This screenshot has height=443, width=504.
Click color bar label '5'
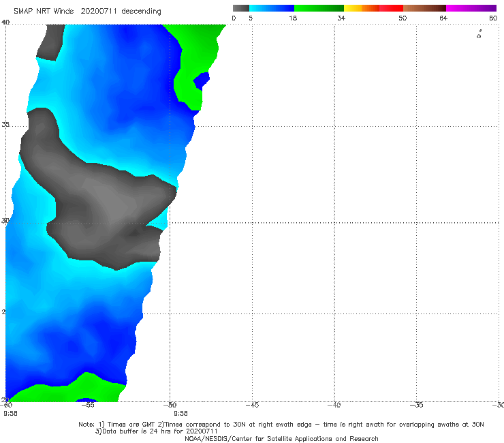pos(251,18)
